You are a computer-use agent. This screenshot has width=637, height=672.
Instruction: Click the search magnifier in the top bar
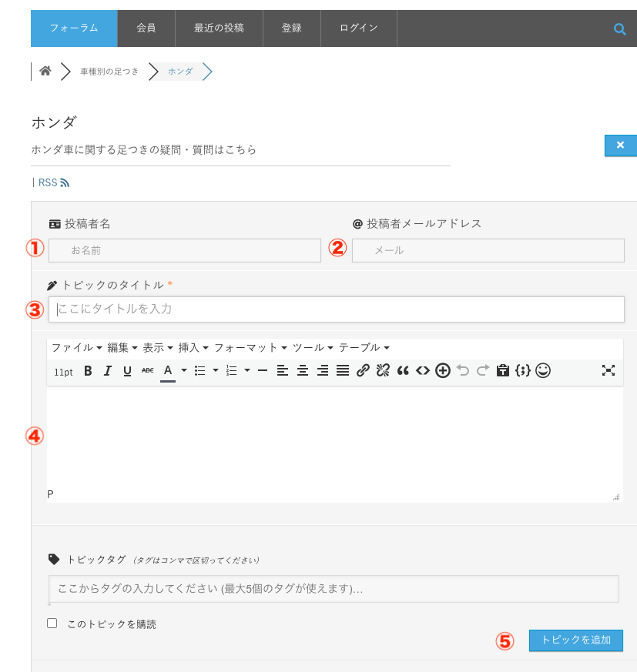coord(619,29)
